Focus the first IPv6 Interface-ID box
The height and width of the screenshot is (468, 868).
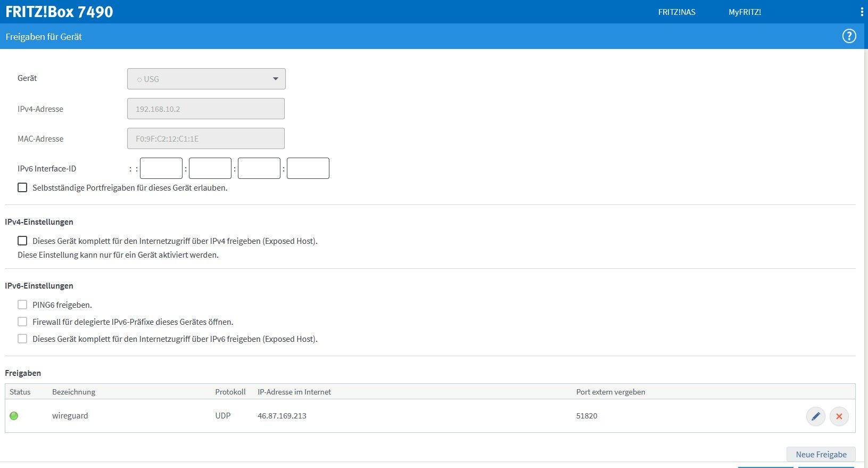coord(161,168)
